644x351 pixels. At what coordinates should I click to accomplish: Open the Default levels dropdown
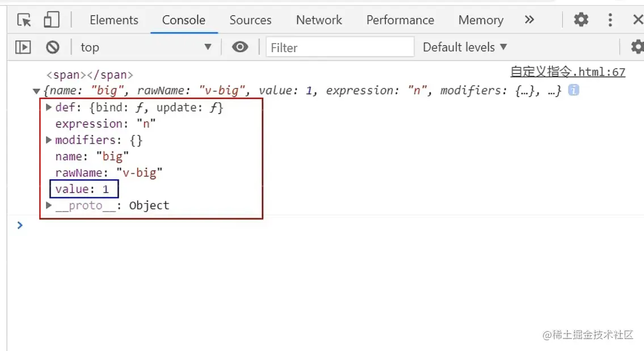click(x=465, y=47)
